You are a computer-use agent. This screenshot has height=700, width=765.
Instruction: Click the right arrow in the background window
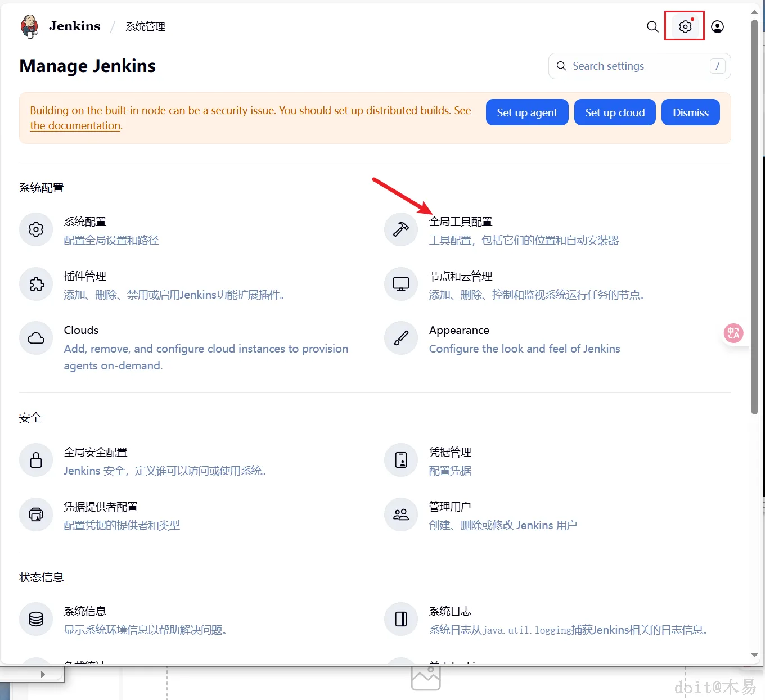point(43,674)
